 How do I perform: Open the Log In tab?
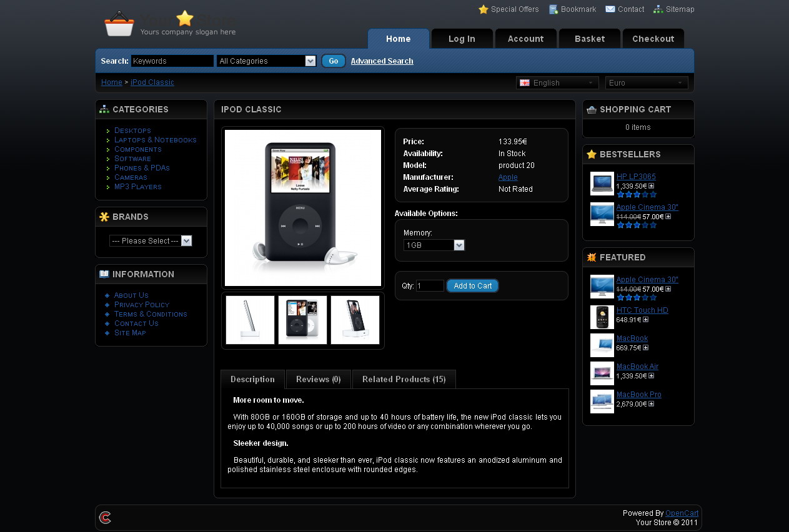click(x=462, y=39)
